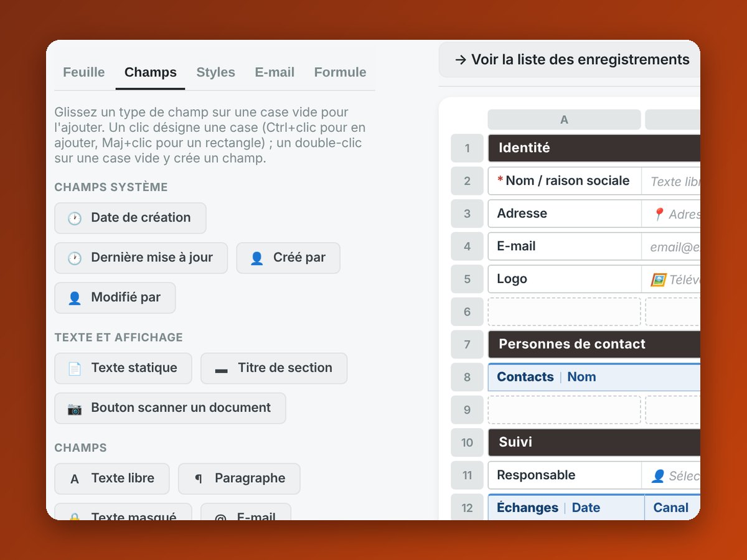Click the empty cell in row 6, column A

coord(564,312)
